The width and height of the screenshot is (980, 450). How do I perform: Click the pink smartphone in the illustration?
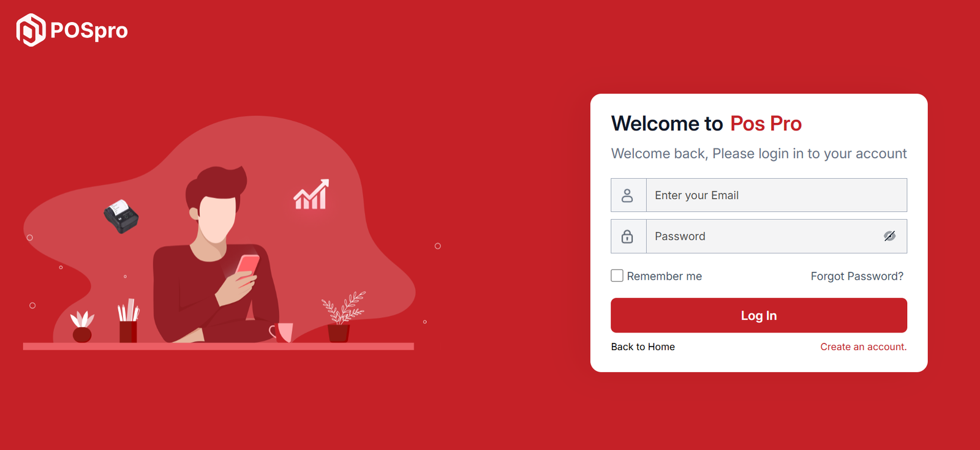(247, 266)
